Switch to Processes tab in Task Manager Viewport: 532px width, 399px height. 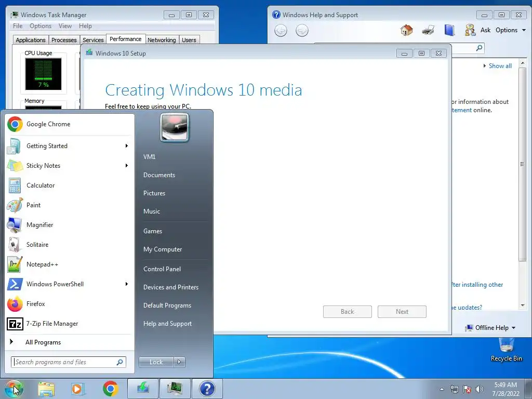coord(64,40)
